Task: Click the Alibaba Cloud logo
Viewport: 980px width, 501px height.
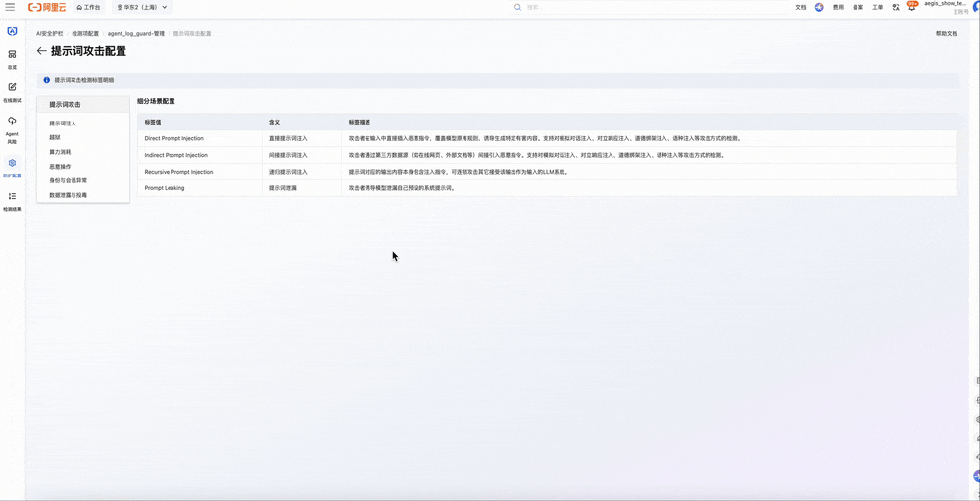Action: click(48, 7)
